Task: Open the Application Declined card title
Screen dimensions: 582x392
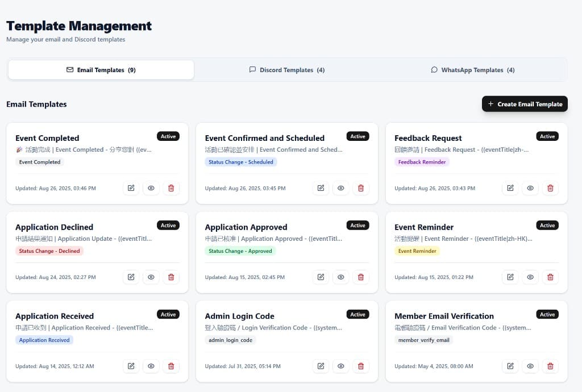Action: click(x=54, y=227)
